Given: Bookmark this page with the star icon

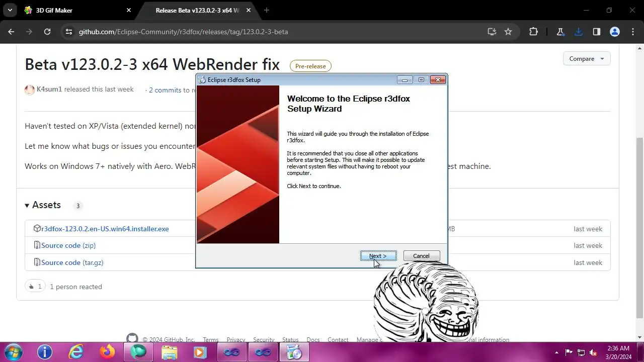Looking at the screenshot, I should click(x=508, y=32).
